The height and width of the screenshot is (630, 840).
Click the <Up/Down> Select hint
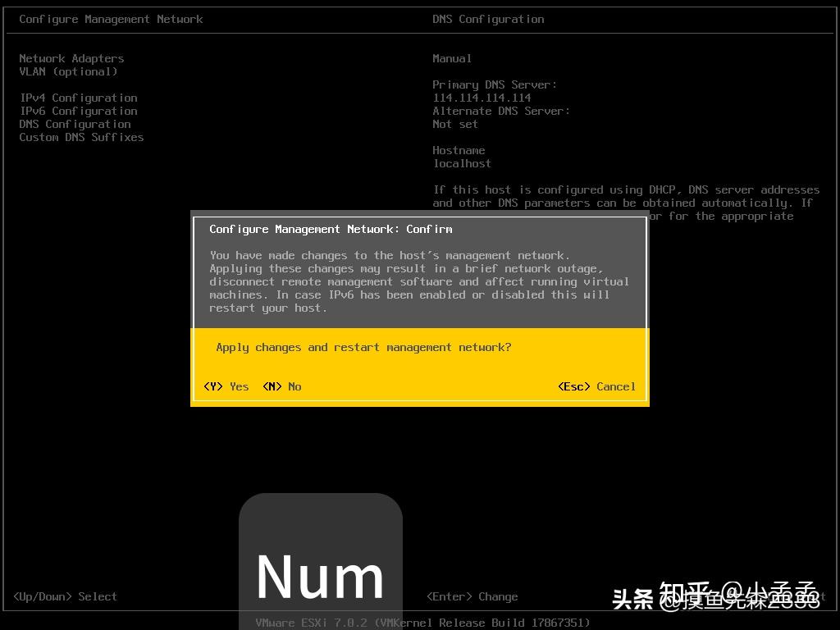(65, 596)
